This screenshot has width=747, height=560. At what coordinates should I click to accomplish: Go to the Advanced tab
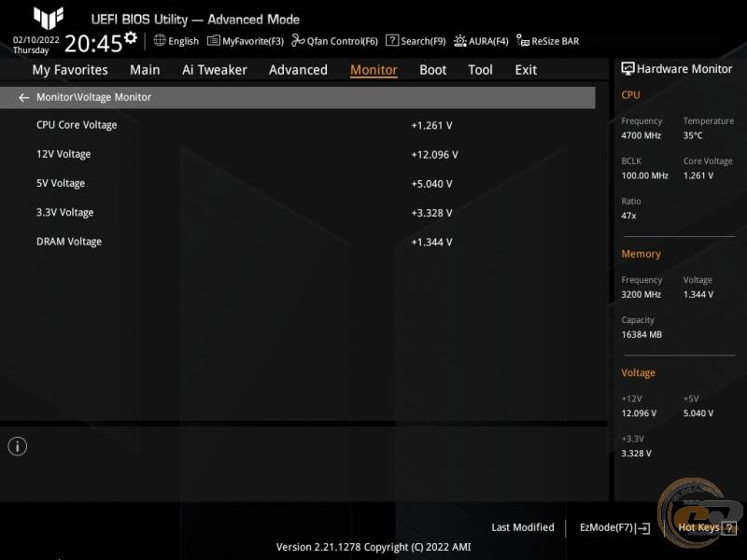[x=298, y=70]
